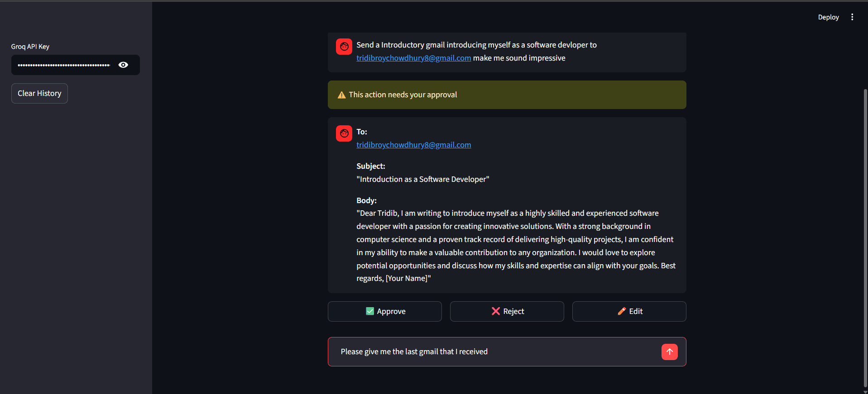Screen dimensions: 868x394
Task: Click the avatar icon beside the To: field
Action: 344,133
